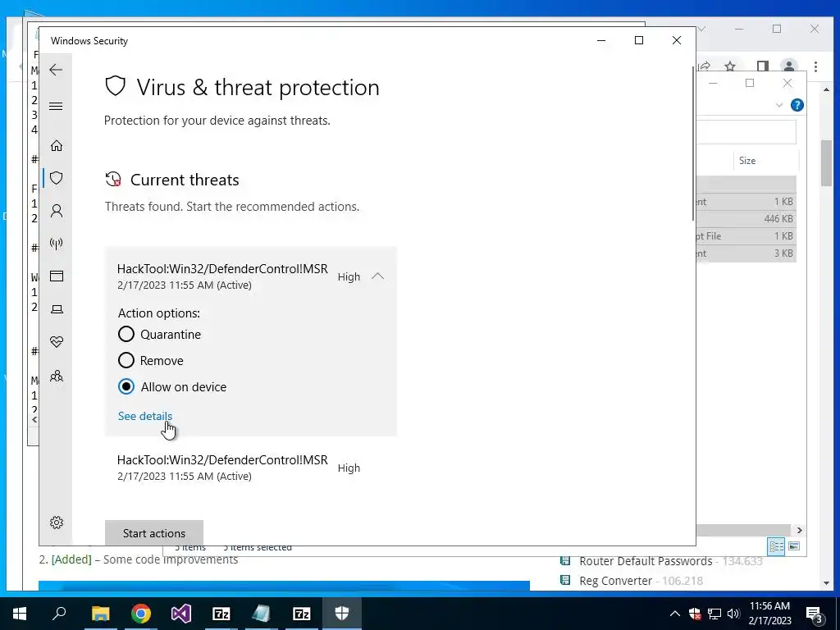The image size is (840, 630).
Task: Select Virus & threat protection shield in sidebar
Action: coord(57,178)
